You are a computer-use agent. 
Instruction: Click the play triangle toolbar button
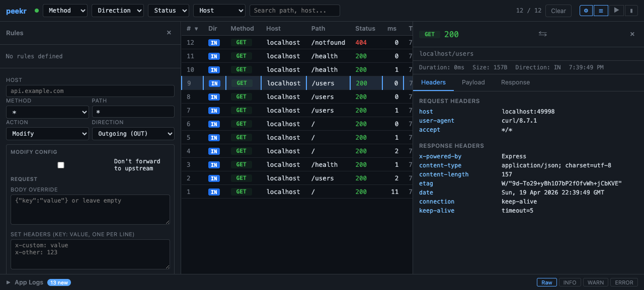click(616, 11)
